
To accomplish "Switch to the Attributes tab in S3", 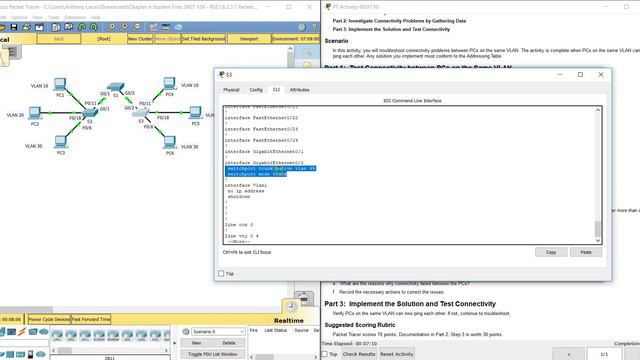I will [300, 90].
